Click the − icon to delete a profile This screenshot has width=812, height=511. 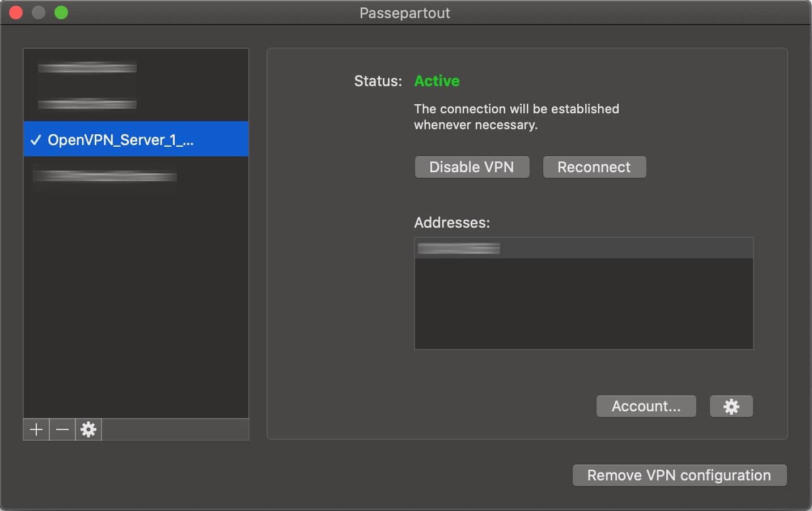coord(62,429)
